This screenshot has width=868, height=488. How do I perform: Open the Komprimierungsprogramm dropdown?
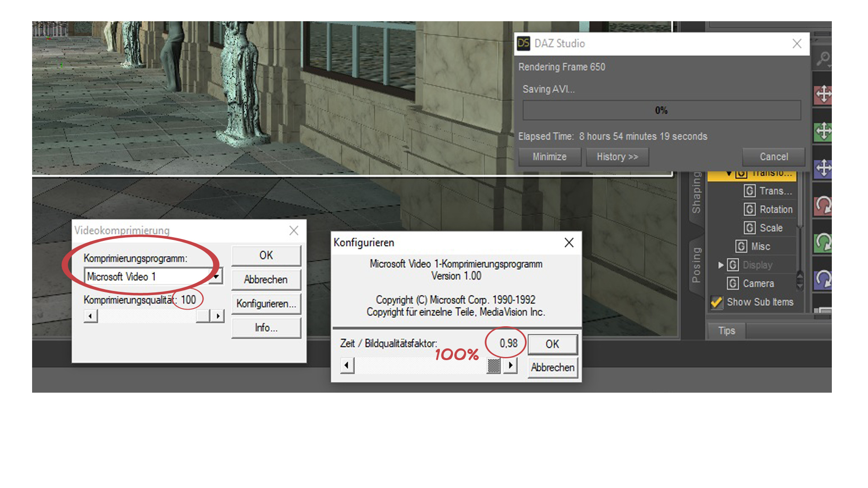coord(216,276)
